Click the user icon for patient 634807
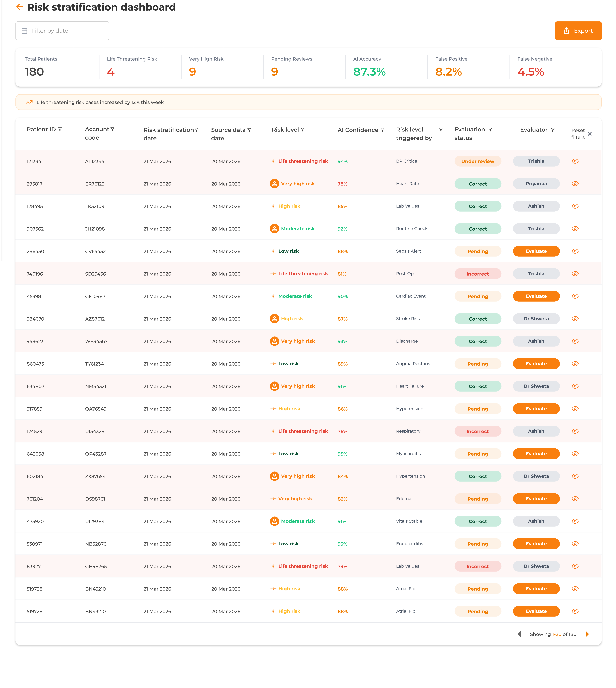The image size is (616, 688). pos(274,386)
